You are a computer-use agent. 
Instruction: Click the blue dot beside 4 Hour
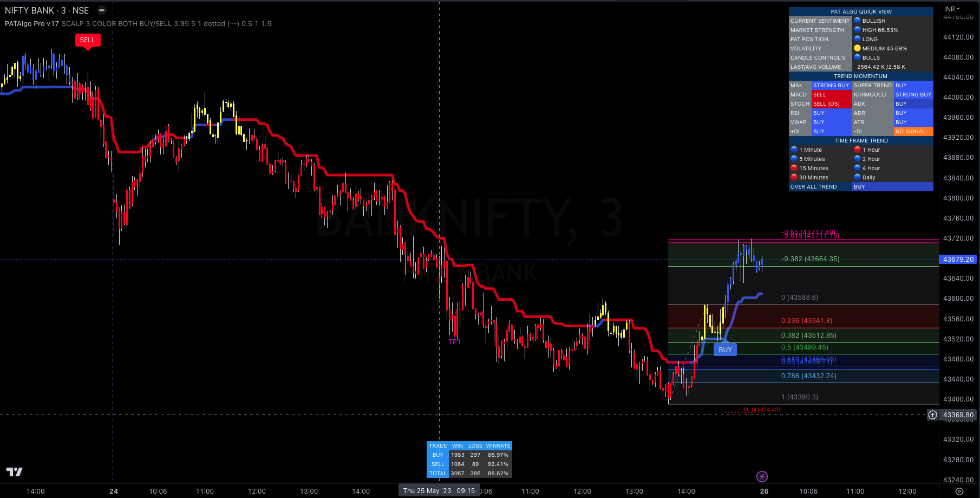857,168
